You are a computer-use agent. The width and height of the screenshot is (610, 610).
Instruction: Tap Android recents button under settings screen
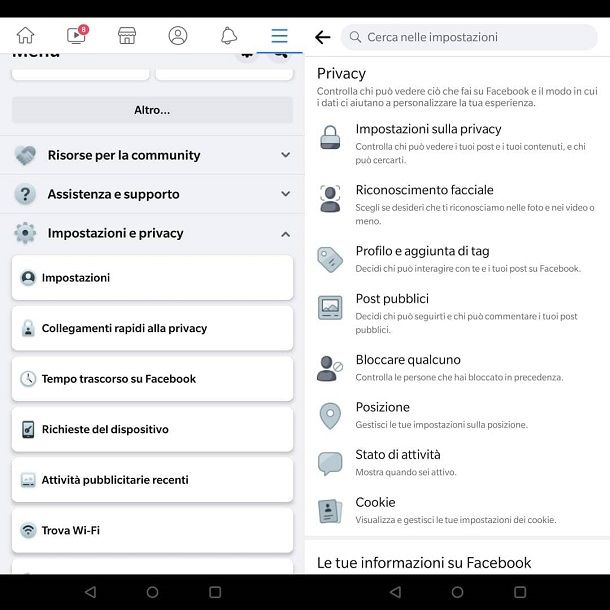[x=520, y=592]
